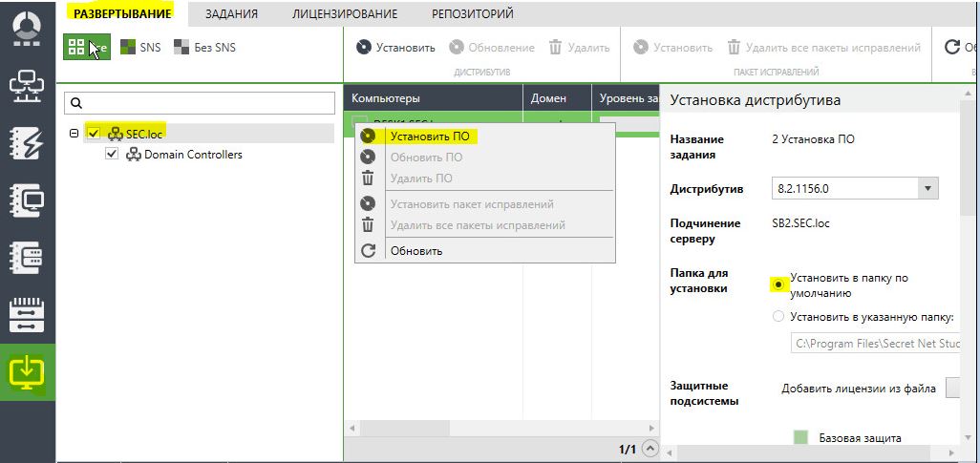980x463 pixels.
Task: Click Установить in Пакет исправлений group
Action: pyautogui.click(x=673, y=48)
